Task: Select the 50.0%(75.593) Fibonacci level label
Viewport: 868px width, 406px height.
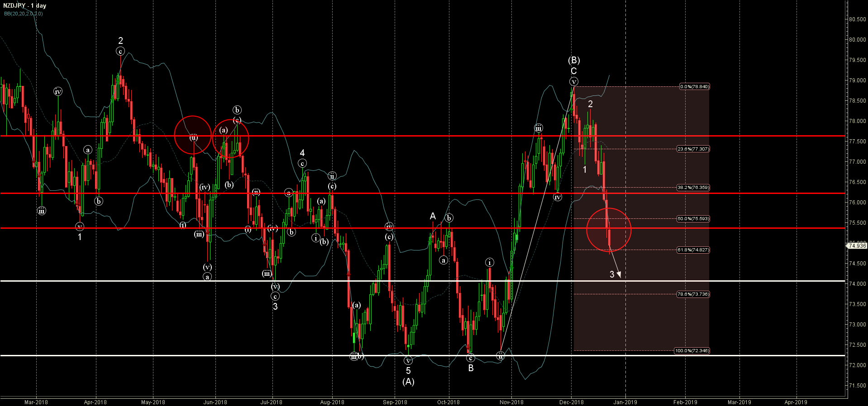Action: 693,218
